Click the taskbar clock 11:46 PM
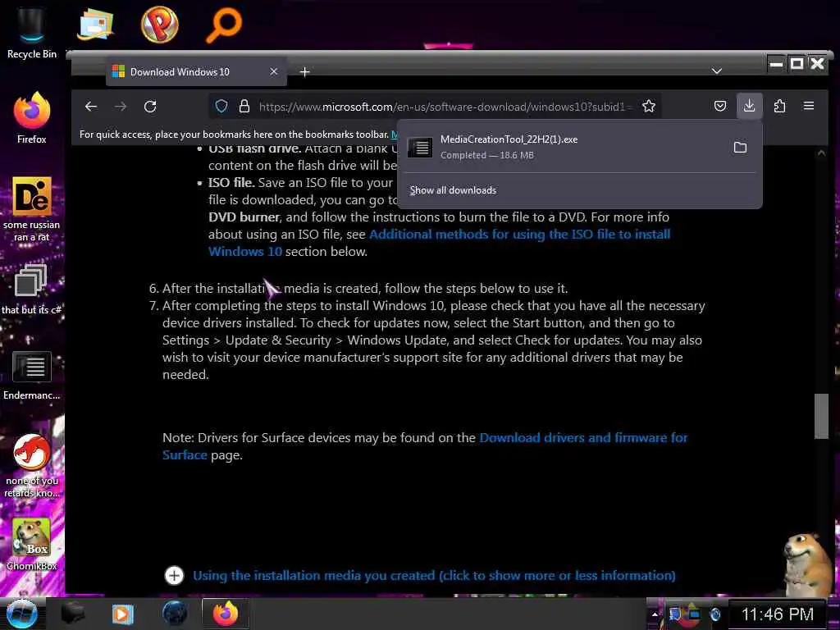Image resolution: width=840 pixels, height=630 pixels. (778, 614)
